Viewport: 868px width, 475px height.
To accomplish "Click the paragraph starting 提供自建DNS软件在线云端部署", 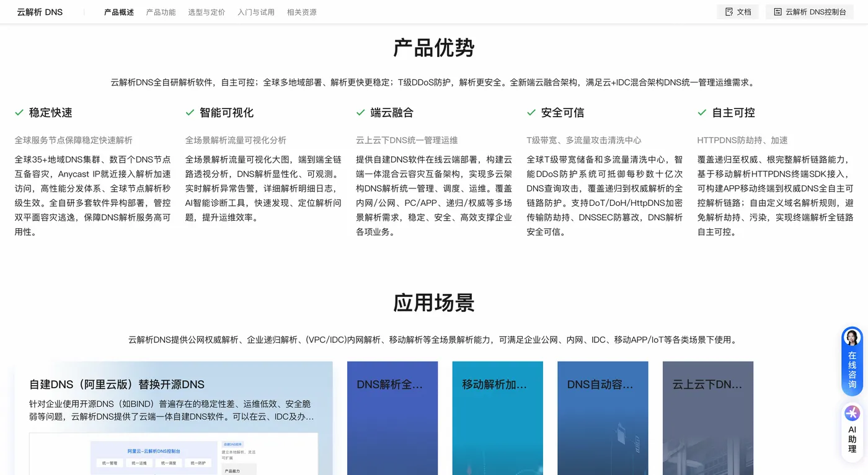I will (434, 196).
